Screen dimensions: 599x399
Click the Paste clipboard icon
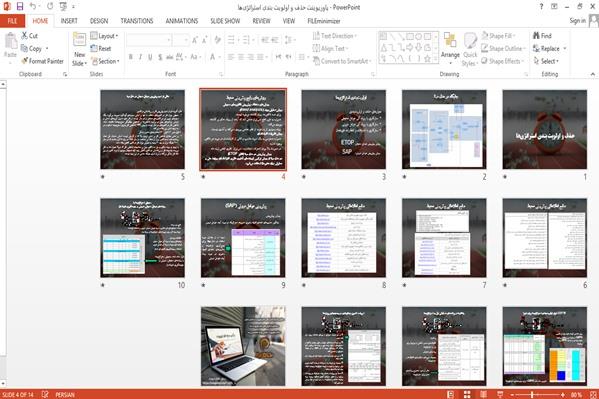click(10, 41)
